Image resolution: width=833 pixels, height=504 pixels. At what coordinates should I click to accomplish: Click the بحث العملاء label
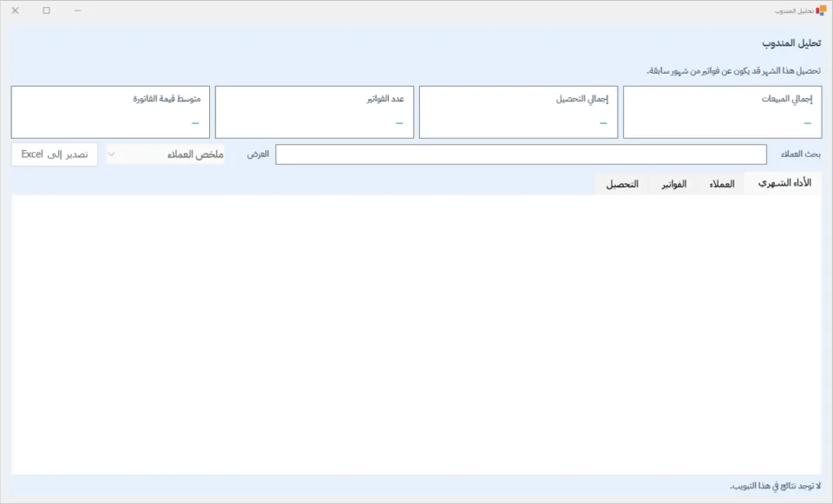(x=801, y=154)
